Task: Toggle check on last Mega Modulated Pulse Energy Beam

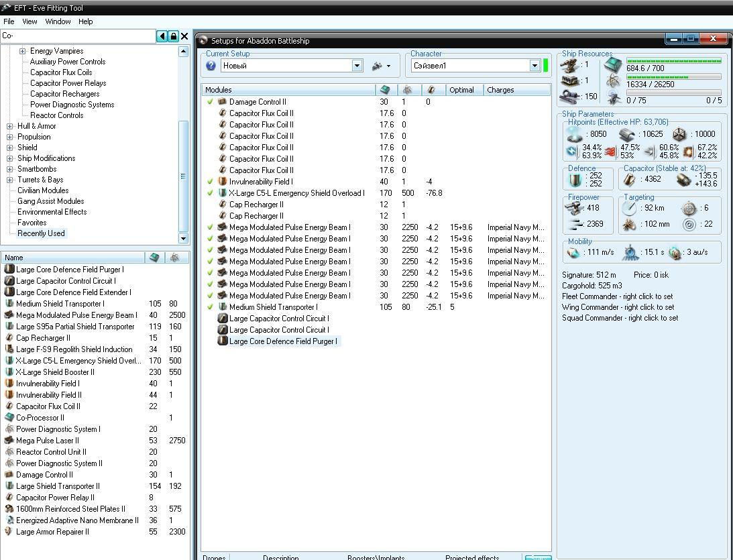Action: 211,296
